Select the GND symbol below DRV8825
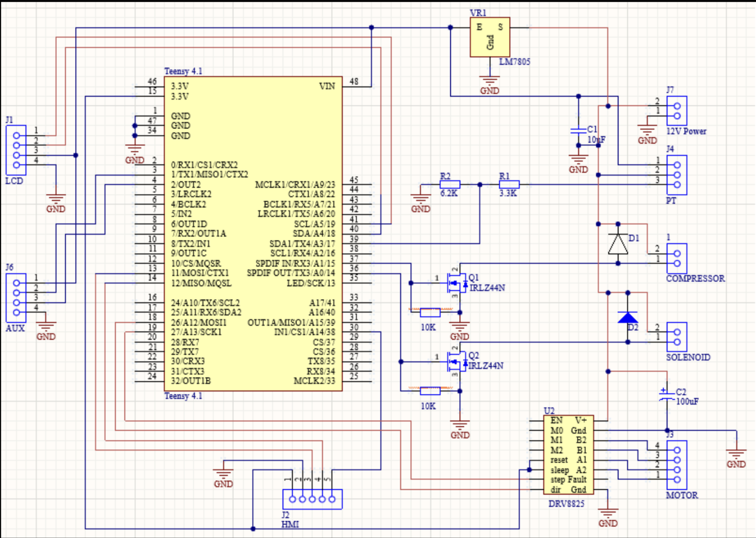This screenshot has height=538, width=756. (608, 518)
